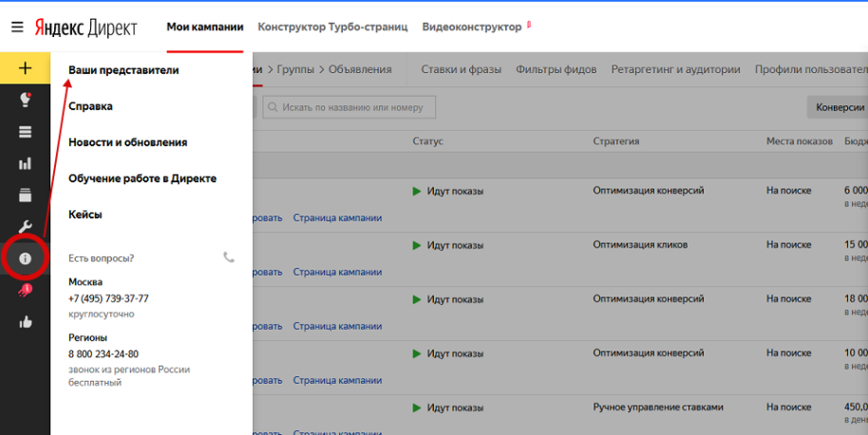The image size is (868, 435).
Task: Open the campaigns list icon in sidebar
Action: coord(25,132)
